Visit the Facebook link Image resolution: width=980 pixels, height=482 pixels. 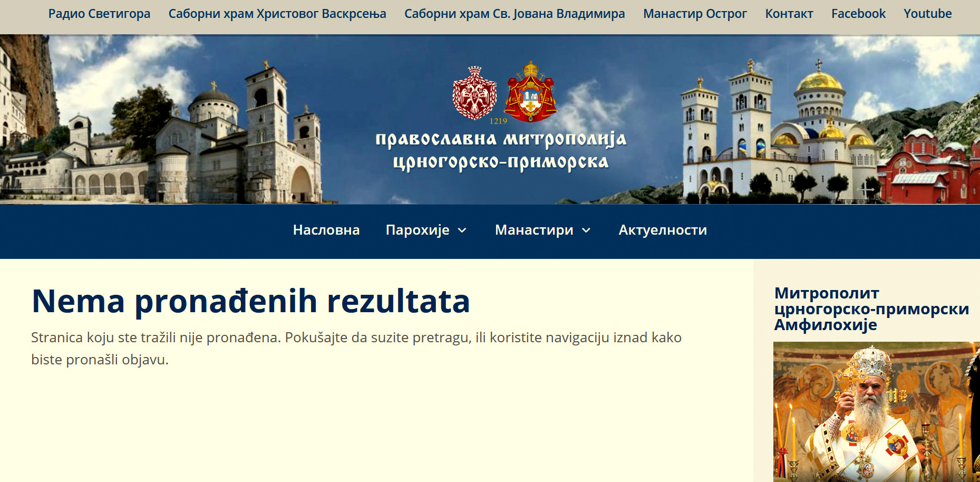(x=858, y=14)
